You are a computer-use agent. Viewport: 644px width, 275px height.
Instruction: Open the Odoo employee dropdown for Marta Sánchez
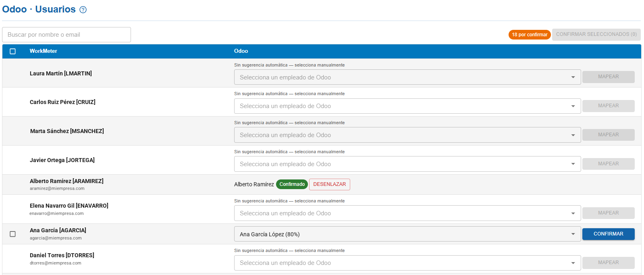click(407, 135)
